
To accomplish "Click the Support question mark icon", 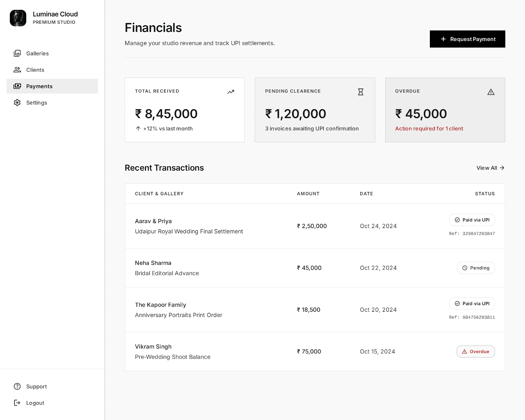I will 17,387.
